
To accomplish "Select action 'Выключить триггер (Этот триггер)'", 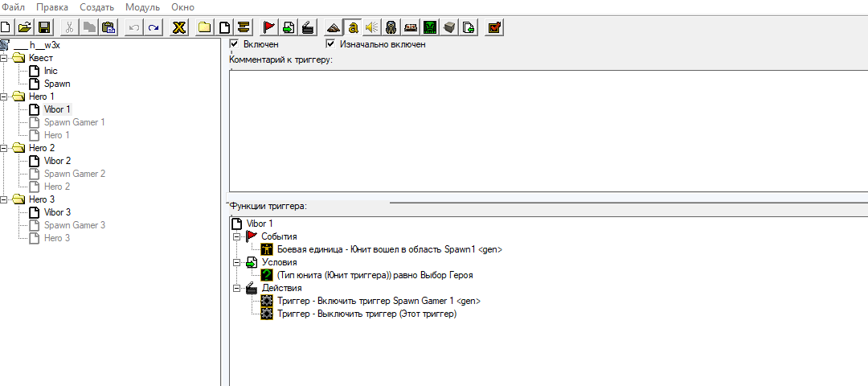I will point(366,314).
